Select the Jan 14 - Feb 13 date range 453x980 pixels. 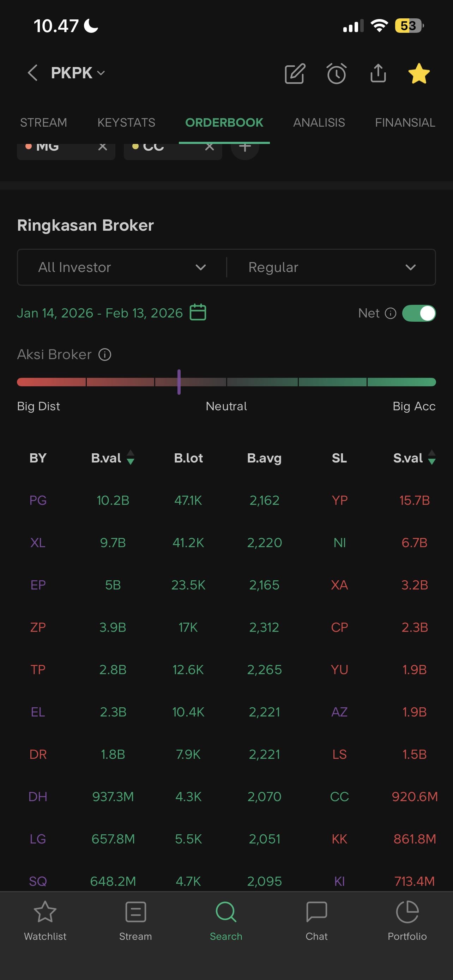100,313
